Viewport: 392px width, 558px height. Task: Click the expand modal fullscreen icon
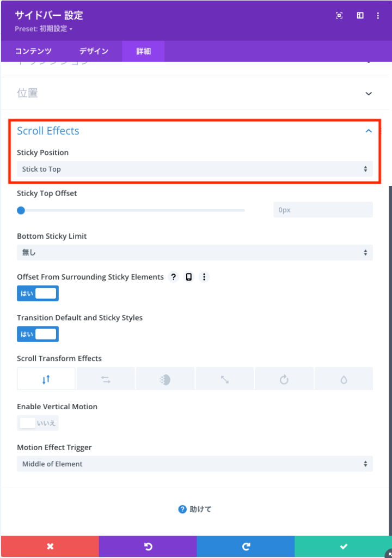coord(339,16)
